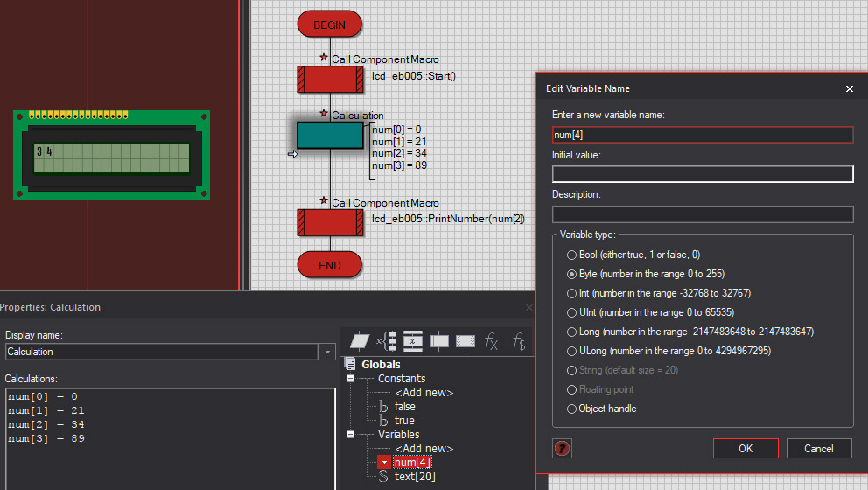Click the lcd_eb005::Start() label text
The width and height of the screenshot is (868, 490).
(x=414, y=76)
